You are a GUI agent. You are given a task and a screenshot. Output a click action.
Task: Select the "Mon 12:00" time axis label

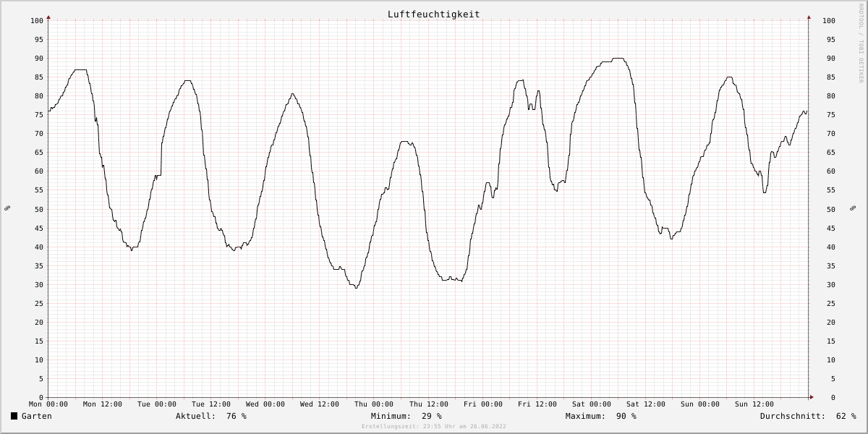point(103,404)
